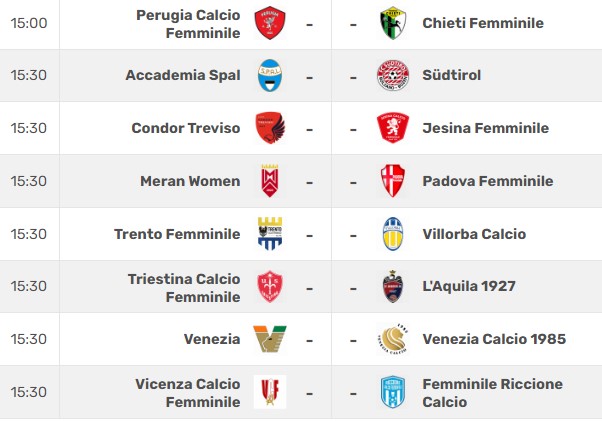Click the Venezia winged-lion V logo
Image resolution: width=602 pixels, height=421 pixels.
click(x=270, y=339)
